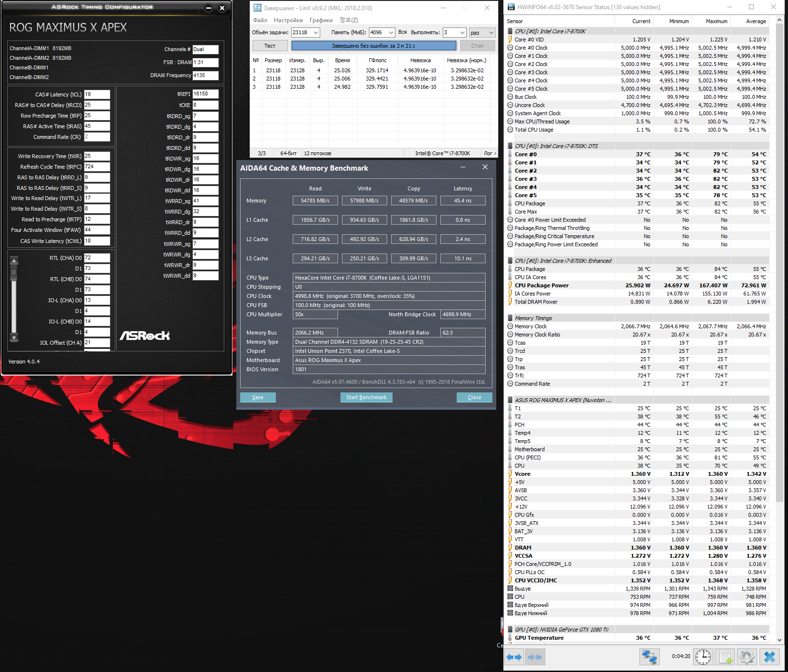This screenshot has height=672, width=788.
Task: Click HWiNFO64 title bar app icon
Action: click(x=511, y=7)
